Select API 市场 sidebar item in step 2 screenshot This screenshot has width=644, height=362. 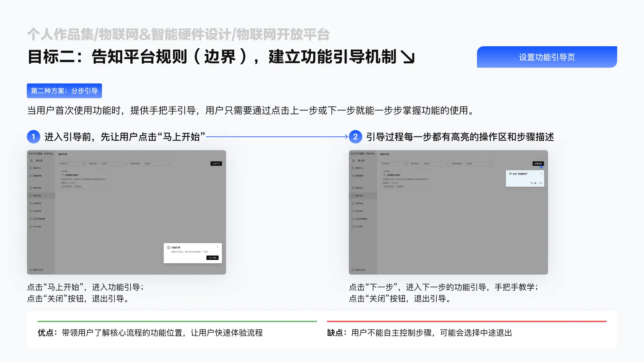point(359,227)
